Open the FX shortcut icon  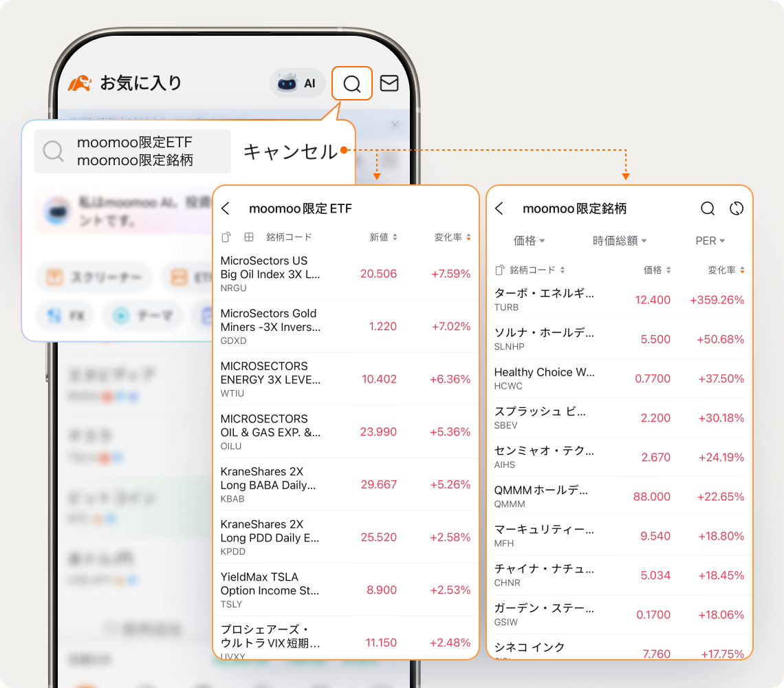[x=65, y=316]
